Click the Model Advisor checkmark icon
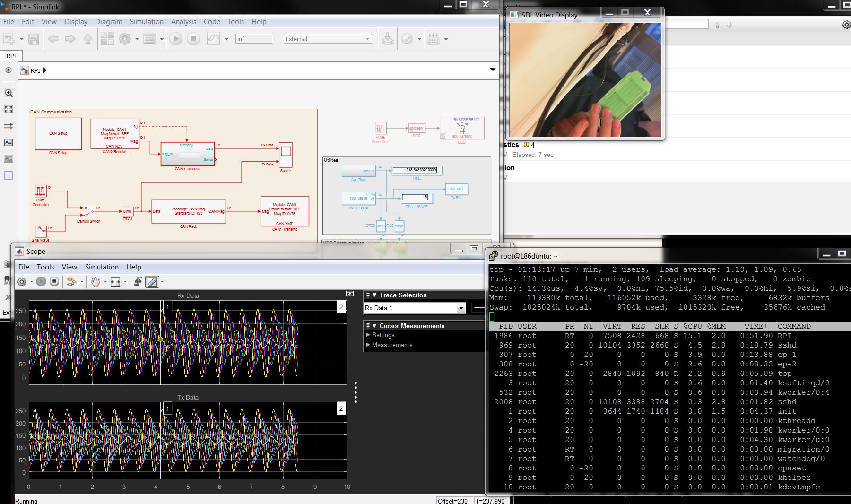 pos(407,39)
